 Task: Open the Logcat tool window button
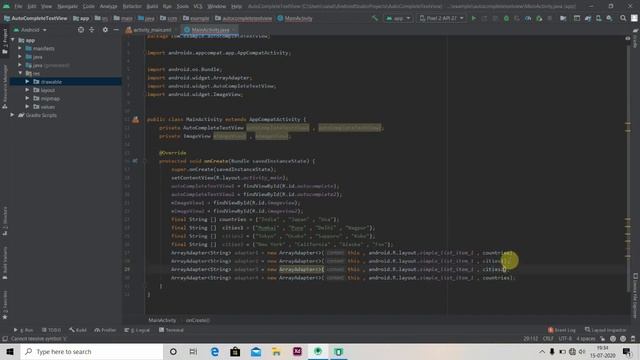point(137,330)
